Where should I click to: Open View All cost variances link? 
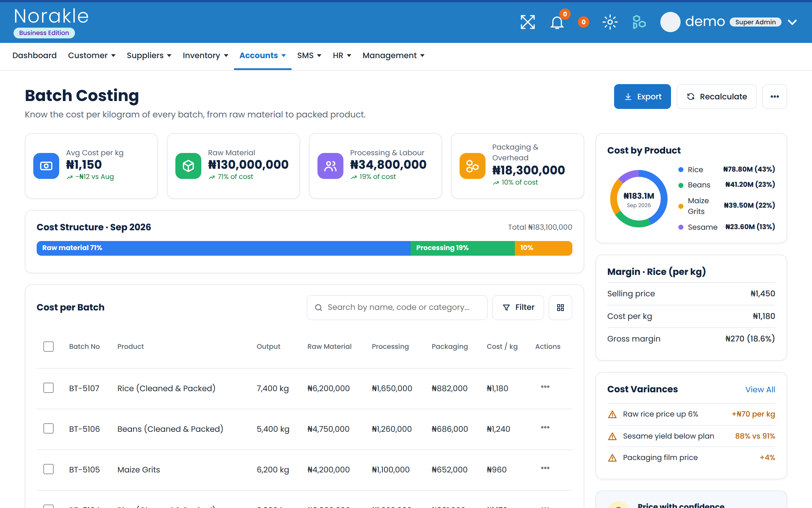[760, 389]
